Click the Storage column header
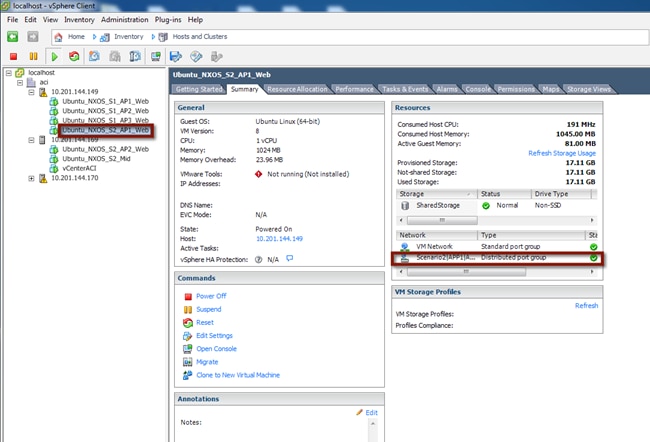Viewport: 650px width, 442px height. click(436, 194)
